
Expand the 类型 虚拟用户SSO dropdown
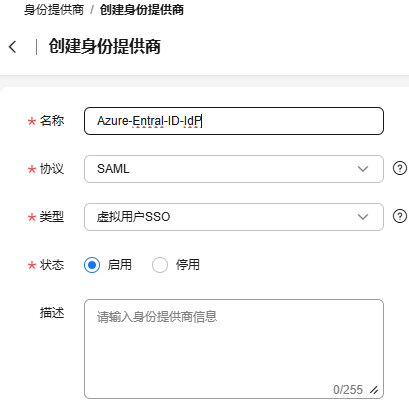(234, 217)
